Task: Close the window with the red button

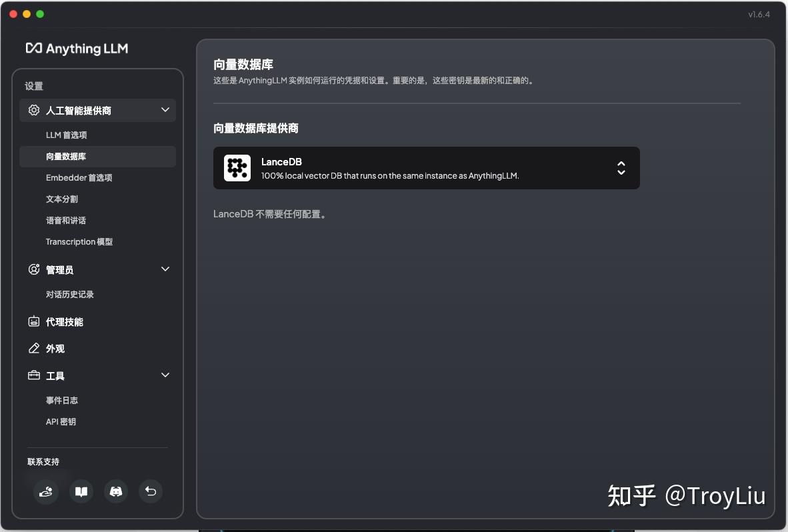Action: 13,14
